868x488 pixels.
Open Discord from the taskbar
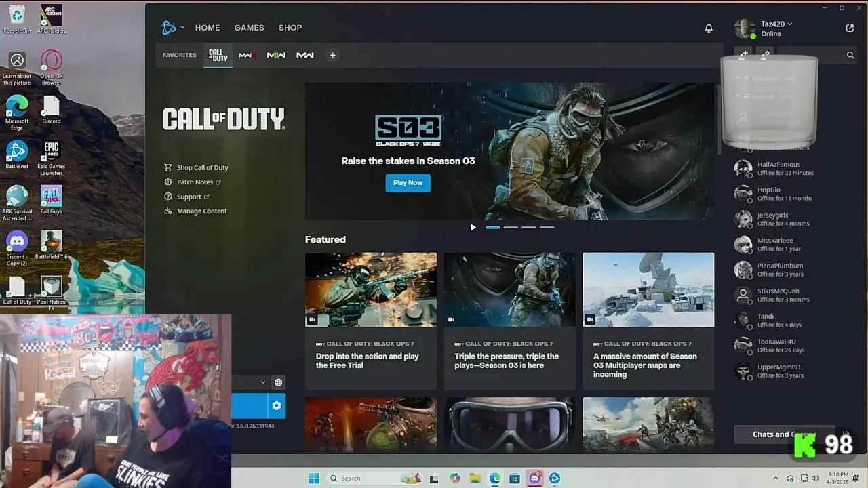535,479
